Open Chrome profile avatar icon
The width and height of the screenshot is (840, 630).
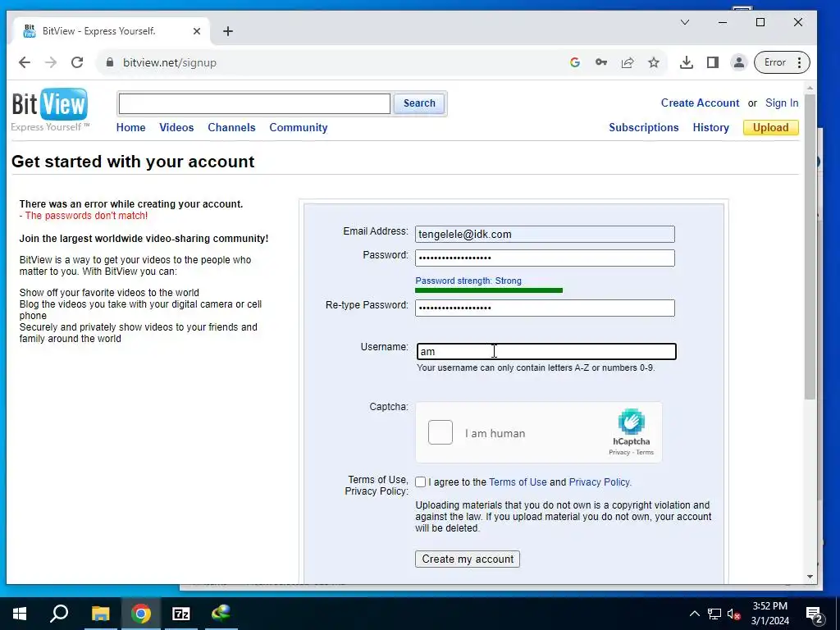coord(739,62)
